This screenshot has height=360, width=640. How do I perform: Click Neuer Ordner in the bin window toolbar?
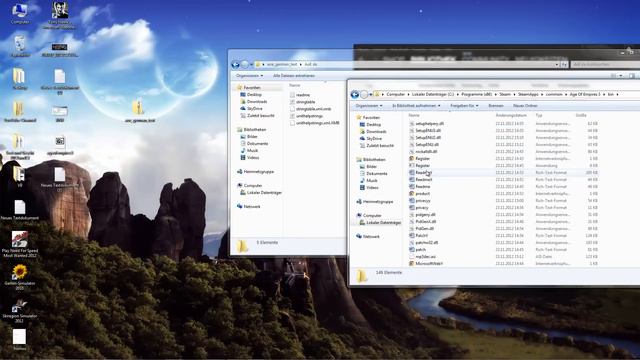tap(525, 106)
